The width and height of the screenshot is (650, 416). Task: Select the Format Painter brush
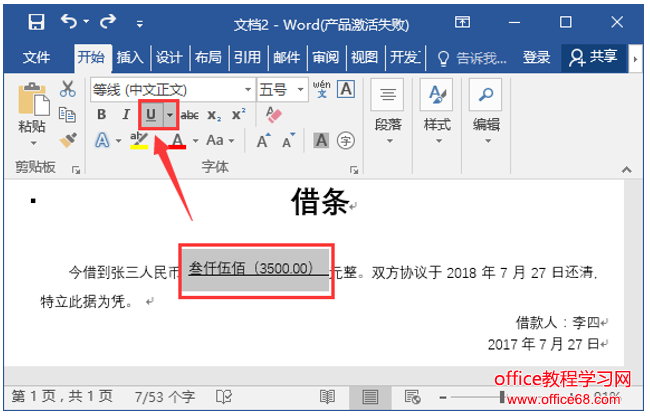(x=68, y=140)
